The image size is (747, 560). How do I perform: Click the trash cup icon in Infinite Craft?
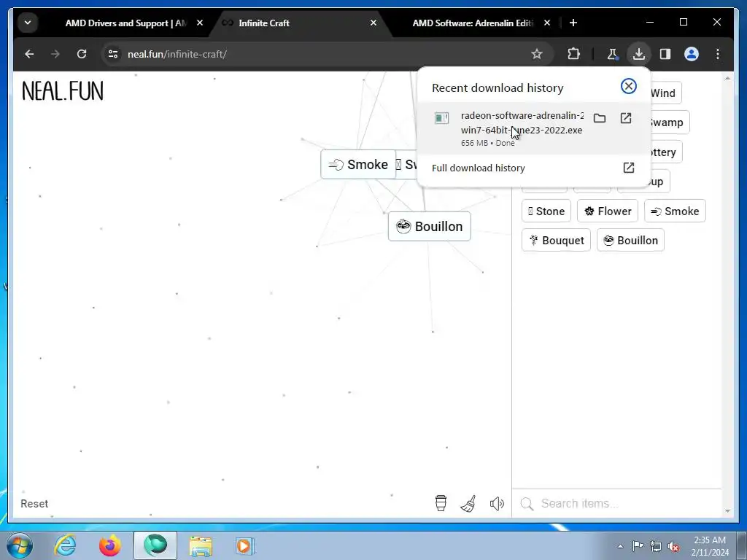tap(441, 503)
